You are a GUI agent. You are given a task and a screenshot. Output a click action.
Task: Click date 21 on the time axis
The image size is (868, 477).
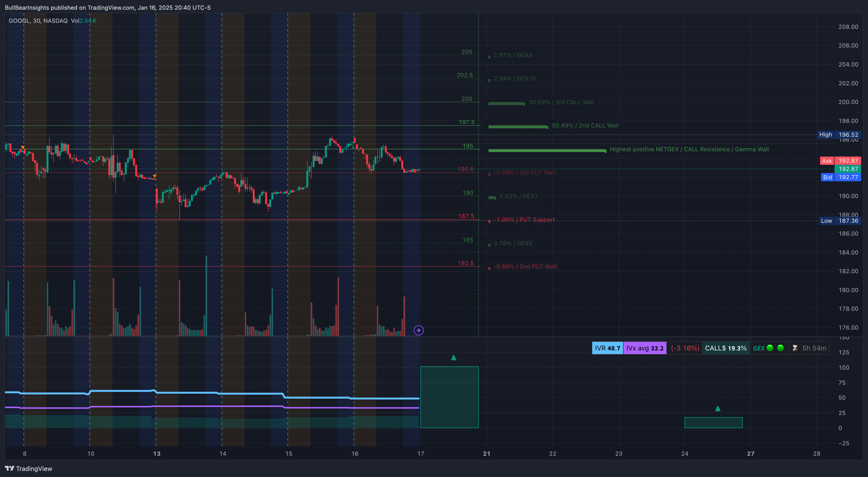pos(487,454)
